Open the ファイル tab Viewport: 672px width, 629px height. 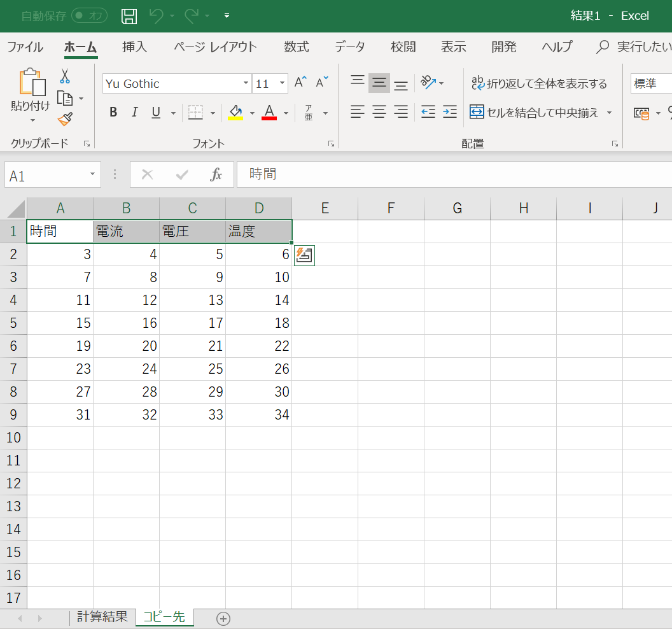(25, 46)
